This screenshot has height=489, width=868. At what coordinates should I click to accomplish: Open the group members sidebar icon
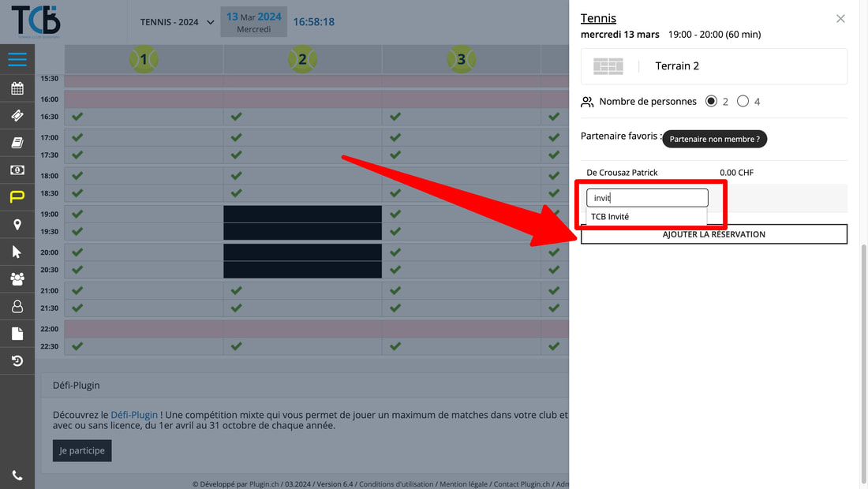[x=17, y=278]
